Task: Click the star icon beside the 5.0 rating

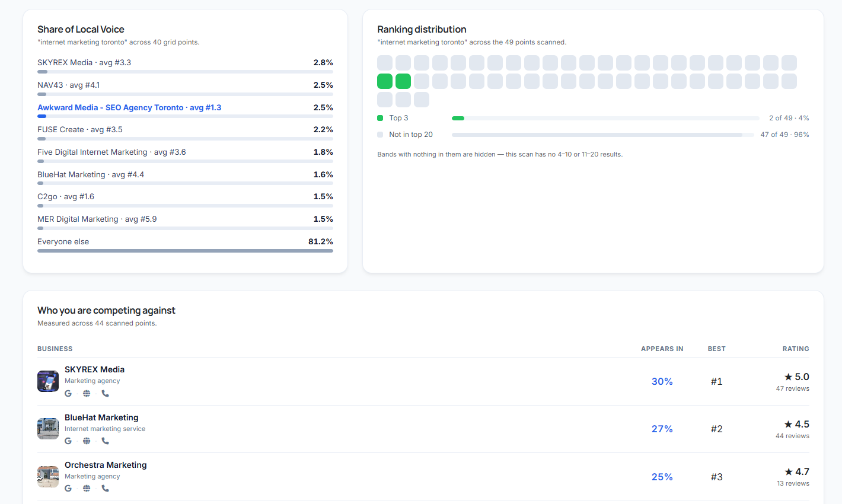Action: tap(788, 377)
